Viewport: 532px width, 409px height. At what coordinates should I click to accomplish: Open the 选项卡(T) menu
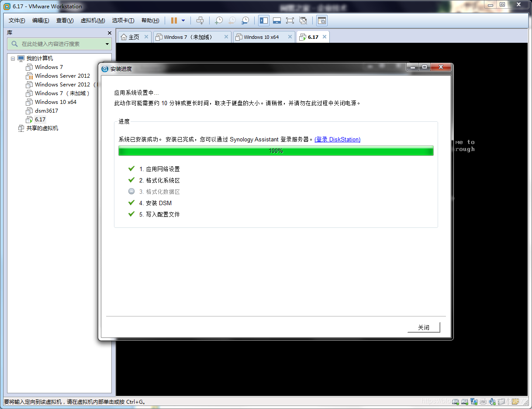[123, 21]
